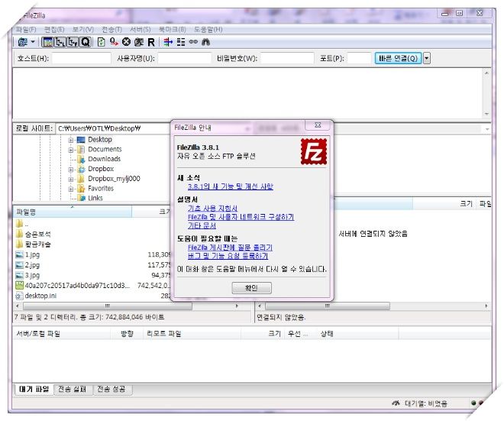The width and height of the screenshot is (504, 421).
Task: Open the 기타 문서 link
Action: (x=202, y=225)
